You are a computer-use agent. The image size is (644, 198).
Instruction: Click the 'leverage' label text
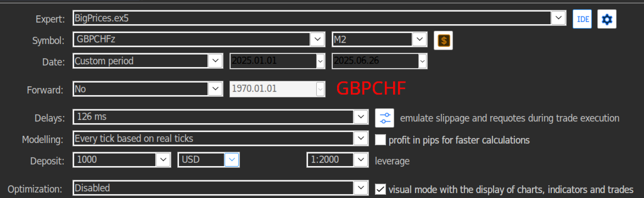coord(392,161)
